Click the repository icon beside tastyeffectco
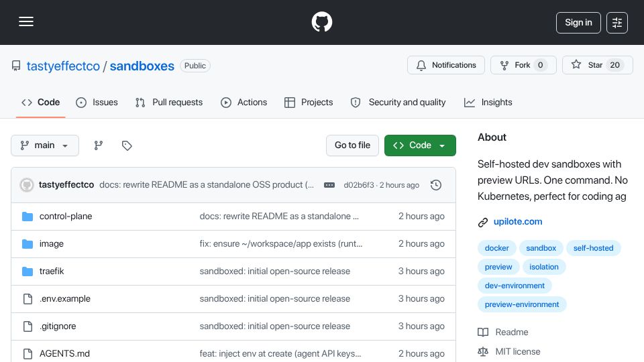The width and height of the screenshot is (644, 362). 16,66
